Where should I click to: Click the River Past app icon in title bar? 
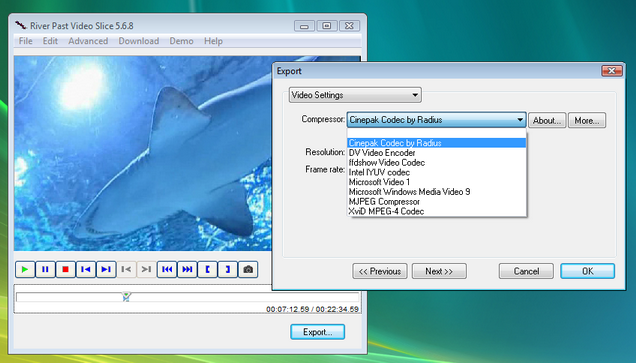pyautogui.click(x=21, y=26)
